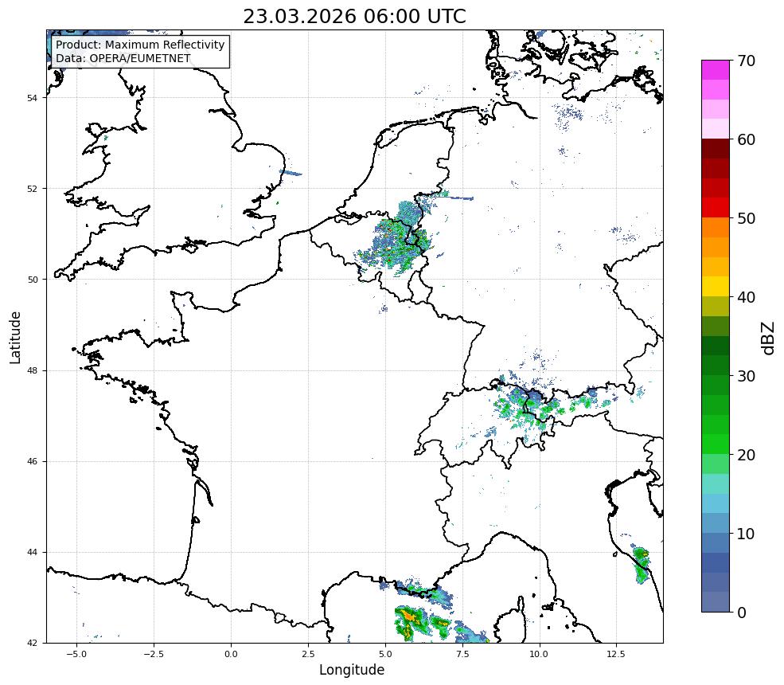
Task: Click the latitude tick label "46"
Action: (x=32, y=461)
